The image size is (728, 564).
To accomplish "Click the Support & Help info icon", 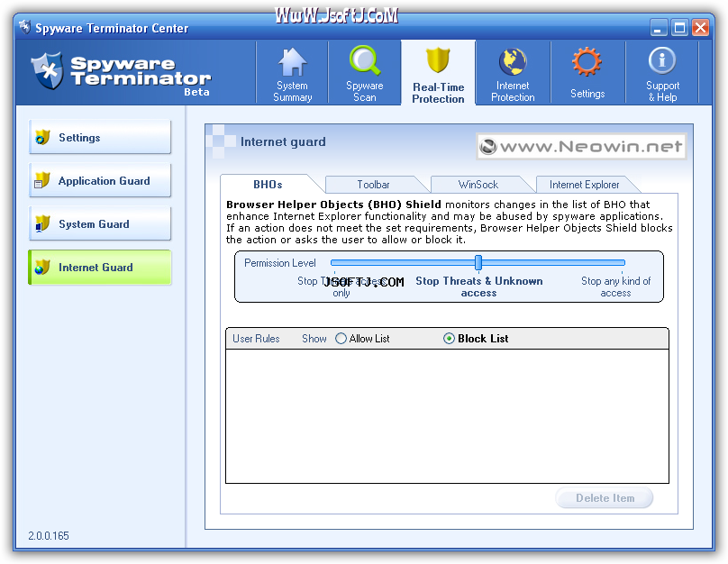I will click(x=662, y=60).
